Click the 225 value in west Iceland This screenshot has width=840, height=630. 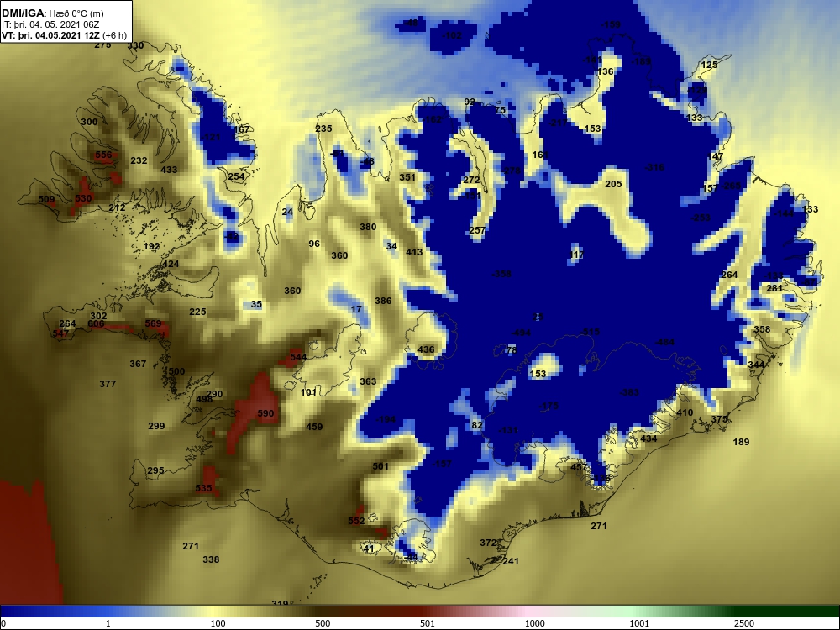tap(197, 312)
